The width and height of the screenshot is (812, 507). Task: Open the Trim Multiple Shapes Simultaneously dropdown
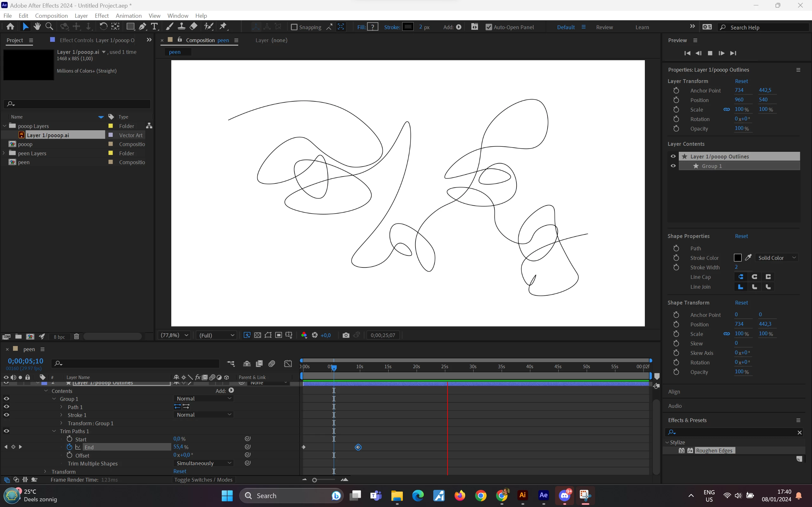tap(203, 463)
